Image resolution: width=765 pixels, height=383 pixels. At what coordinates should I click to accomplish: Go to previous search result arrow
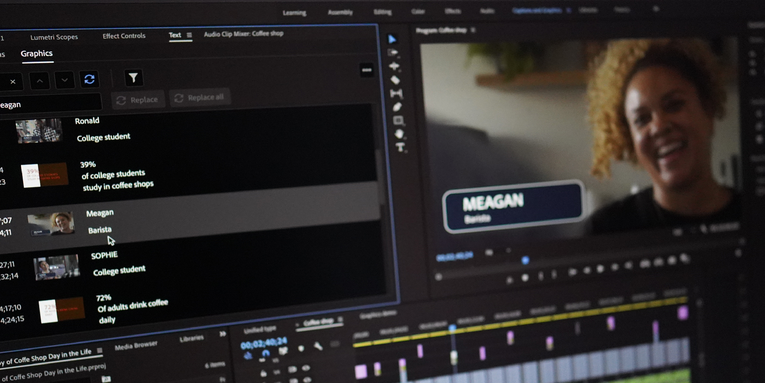(x=40, y=81)
